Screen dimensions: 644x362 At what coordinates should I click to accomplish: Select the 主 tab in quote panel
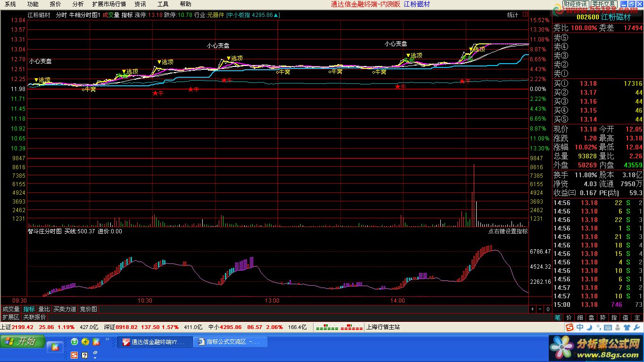coord(637,318)
